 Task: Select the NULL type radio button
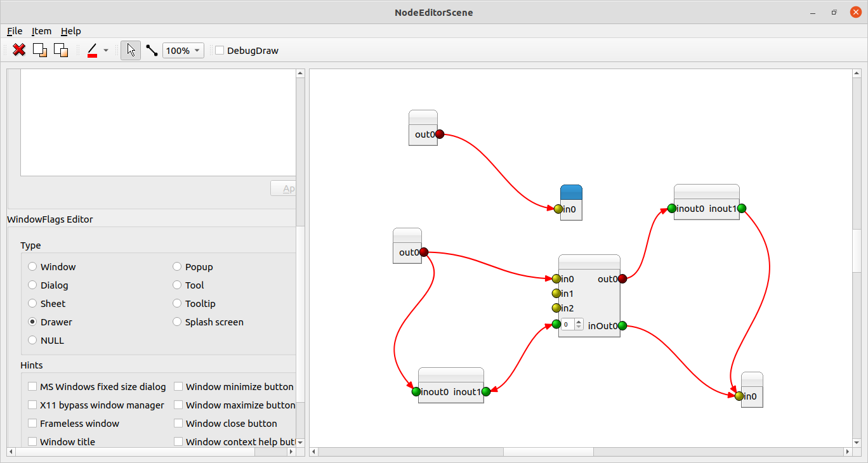pos(32,341)
